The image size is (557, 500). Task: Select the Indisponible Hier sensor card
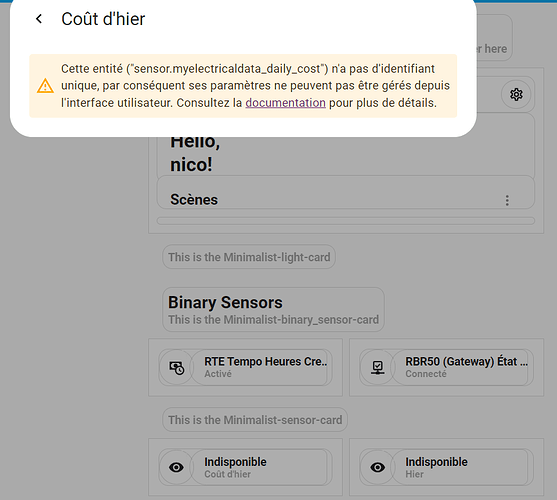coord(447,467)
